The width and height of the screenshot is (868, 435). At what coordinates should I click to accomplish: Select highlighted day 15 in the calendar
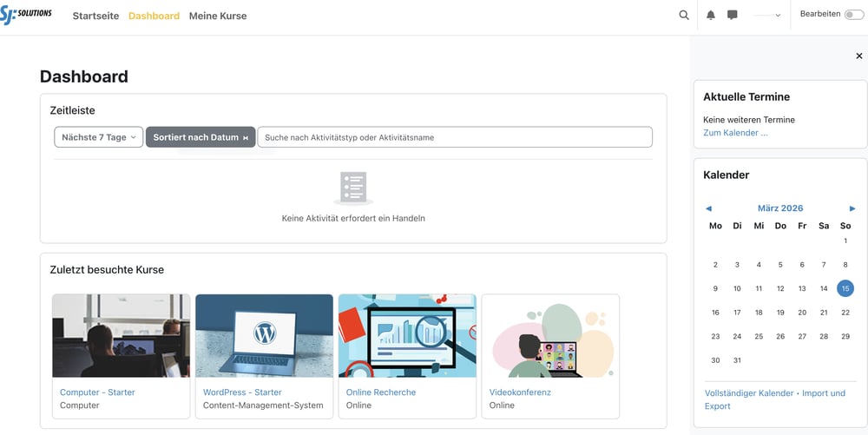coord(845,288)
